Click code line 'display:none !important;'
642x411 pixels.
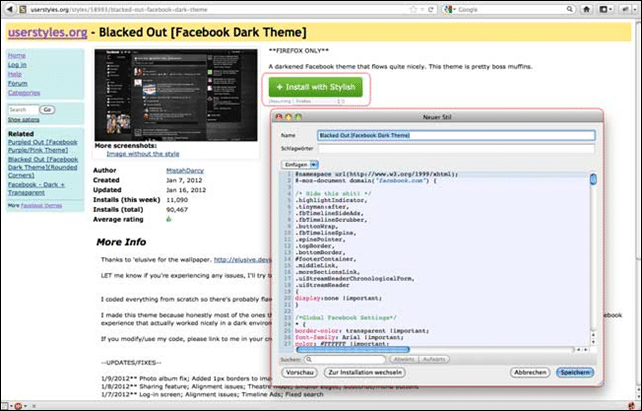pos(338,298)
